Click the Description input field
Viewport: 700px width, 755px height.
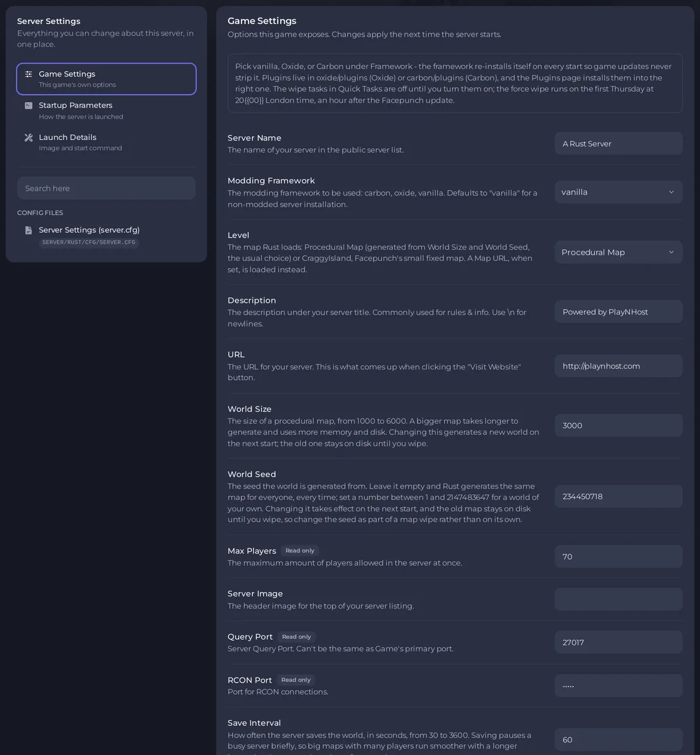pyautogui.click(x=618, y=312)
